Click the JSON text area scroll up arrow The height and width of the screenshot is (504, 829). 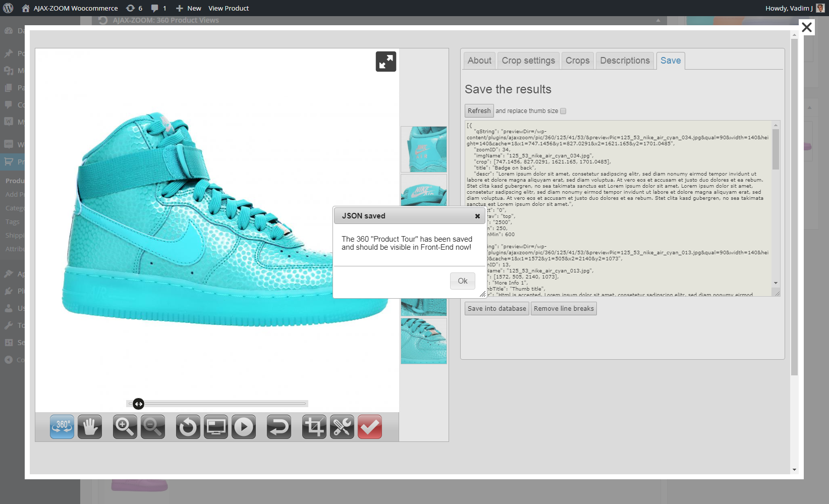point(776,125)
